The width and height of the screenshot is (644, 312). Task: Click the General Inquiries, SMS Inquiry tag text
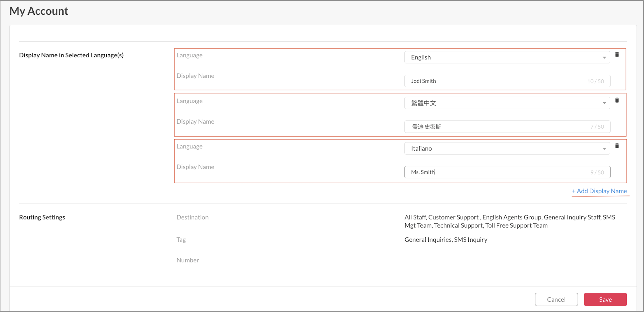pos(446,239)
